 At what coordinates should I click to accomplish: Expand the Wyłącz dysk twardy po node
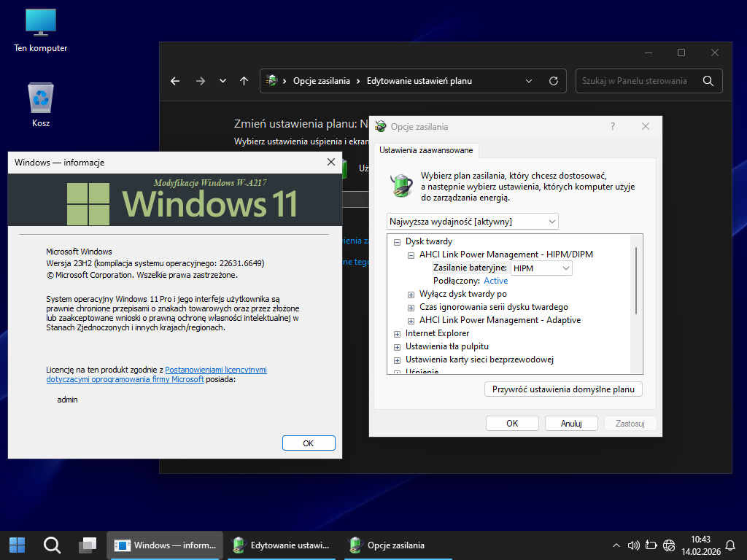[x=411, y=294]
